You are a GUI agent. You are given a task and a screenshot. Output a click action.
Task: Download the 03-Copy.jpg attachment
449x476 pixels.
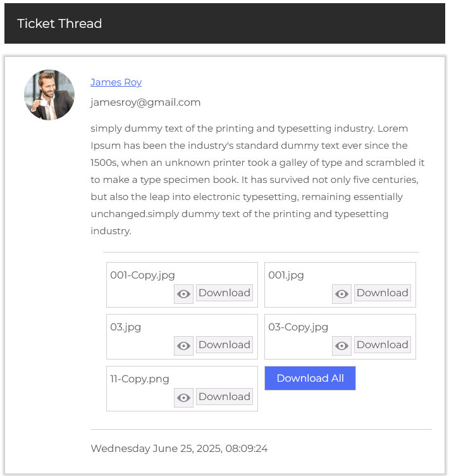[x=382, y=345]
